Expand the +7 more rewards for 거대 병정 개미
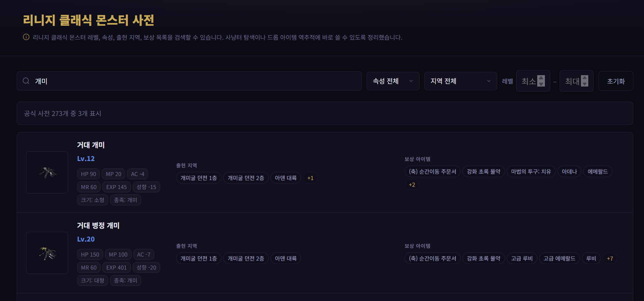 610,259
